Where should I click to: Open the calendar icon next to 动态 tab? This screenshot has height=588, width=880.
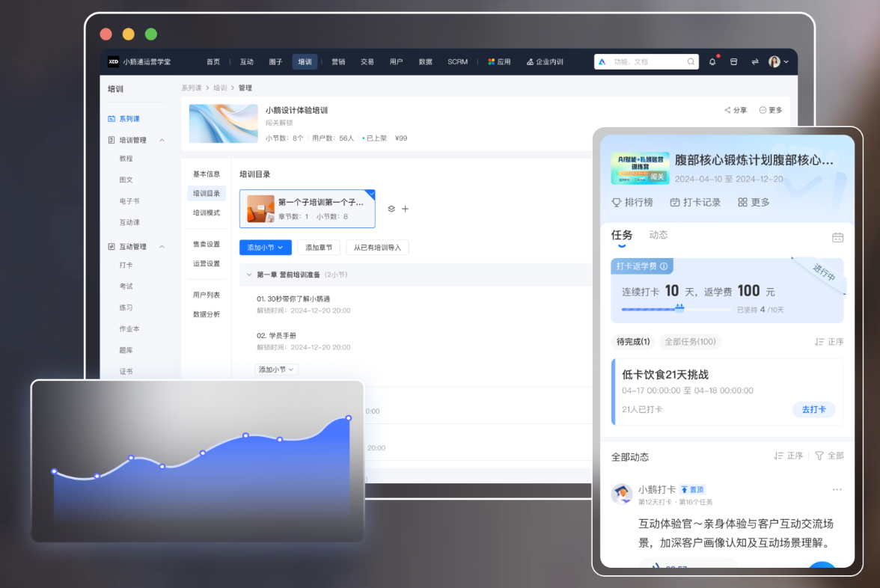point(838,236)
